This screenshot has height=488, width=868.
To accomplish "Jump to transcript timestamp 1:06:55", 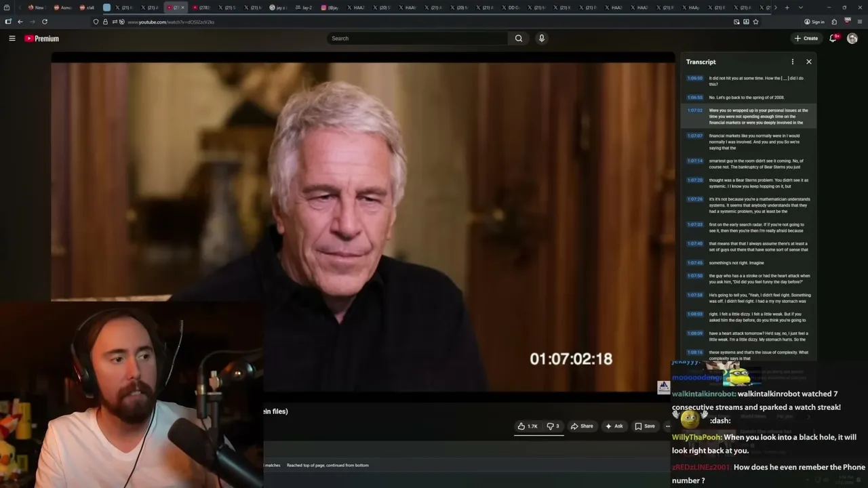I will (x=695, y=98).
